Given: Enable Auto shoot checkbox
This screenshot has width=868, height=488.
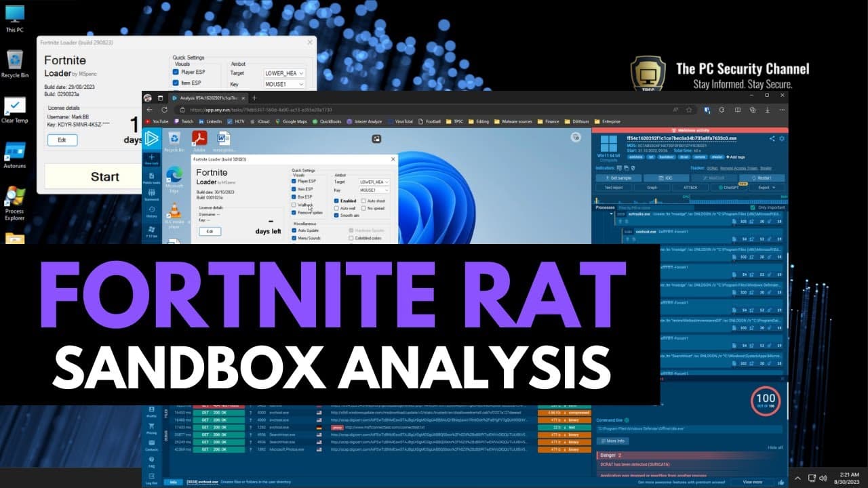Looking at the screenshot, I should [364, 201].
